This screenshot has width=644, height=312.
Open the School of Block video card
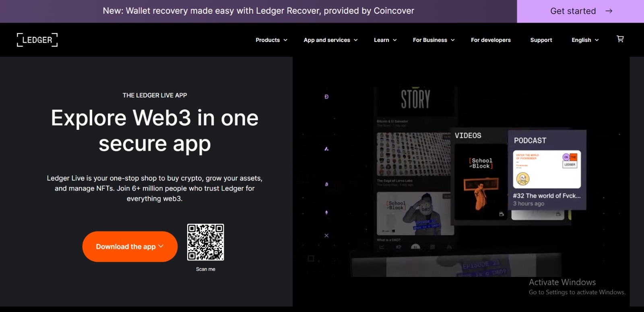tap(481, 181)
